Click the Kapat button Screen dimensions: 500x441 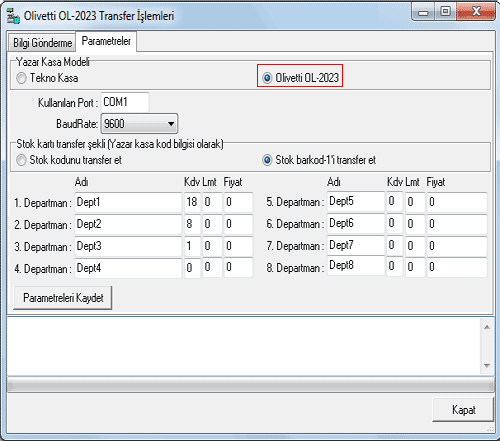463,410
